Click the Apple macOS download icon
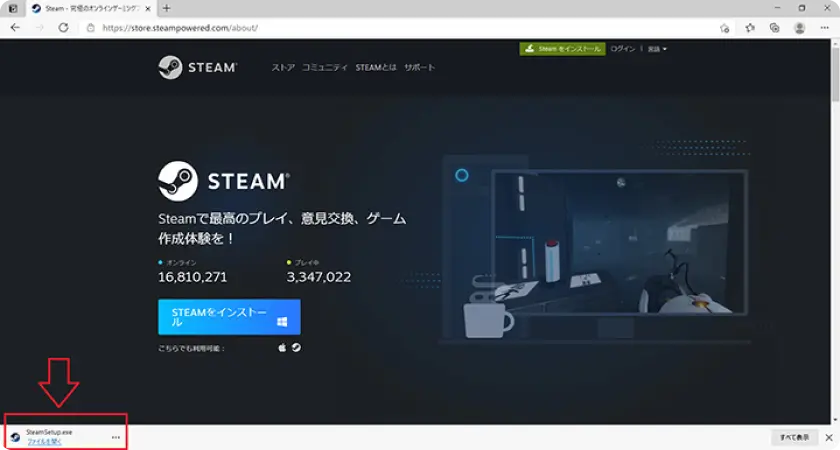 [x=282, y=348]
